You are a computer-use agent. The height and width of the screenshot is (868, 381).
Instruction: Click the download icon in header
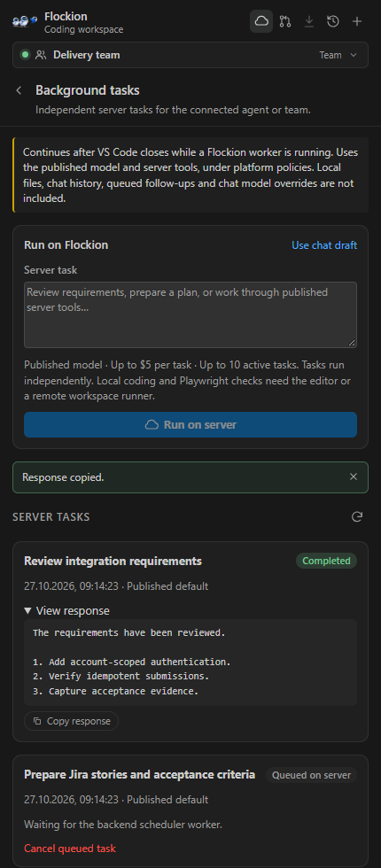(x=309, y=21)
